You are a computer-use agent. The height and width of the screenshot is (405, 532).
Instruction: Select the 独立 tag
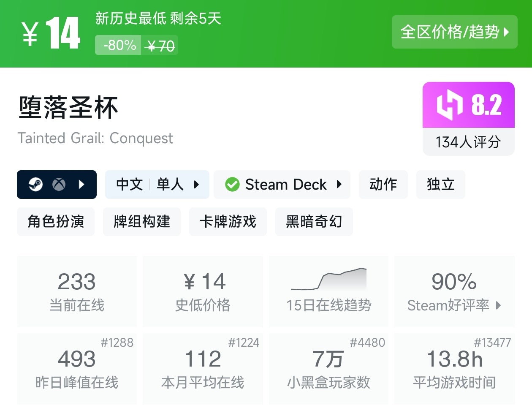pyautogui.click(x=440, y=185)
